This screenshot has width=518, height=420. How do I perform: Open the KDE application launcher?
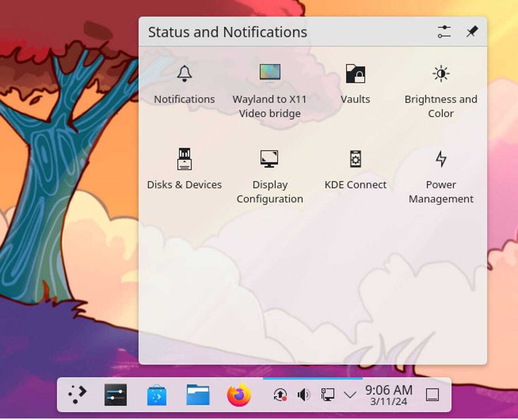(77, 395)
